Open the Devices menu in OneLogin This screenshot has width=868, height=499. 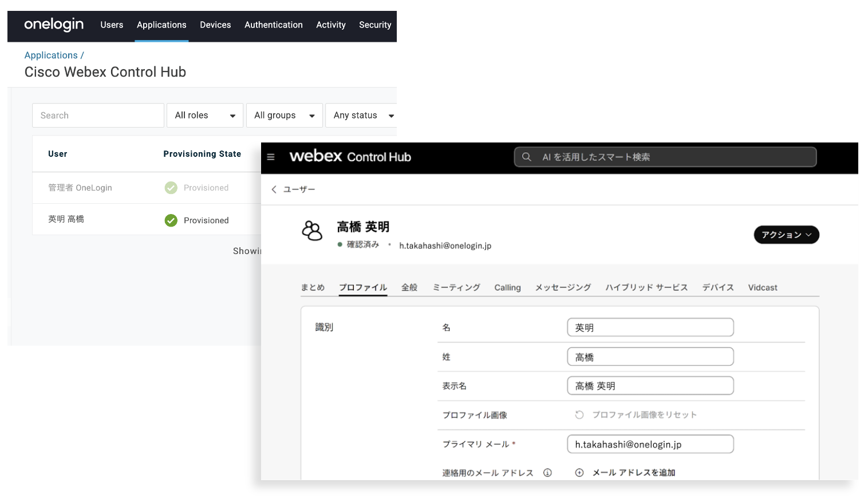(215, 25)
